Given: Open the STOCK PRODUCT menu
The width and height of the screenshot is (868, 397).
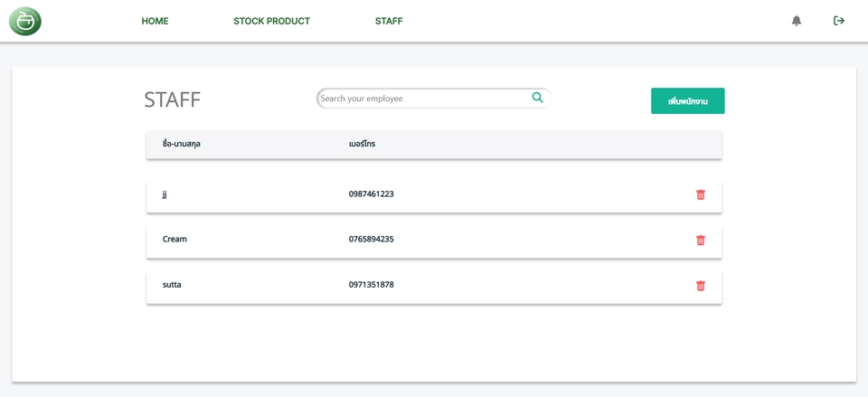Looking at the screenshot, I should [271, 21].
